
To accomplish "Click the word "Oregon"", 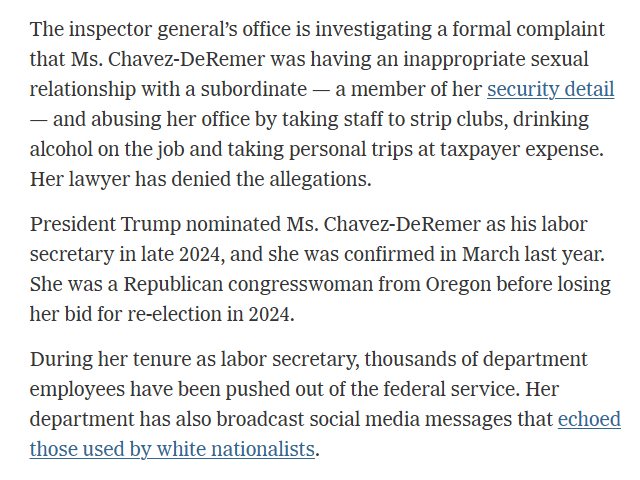I will pyautogui.click(x=452, y=284).
